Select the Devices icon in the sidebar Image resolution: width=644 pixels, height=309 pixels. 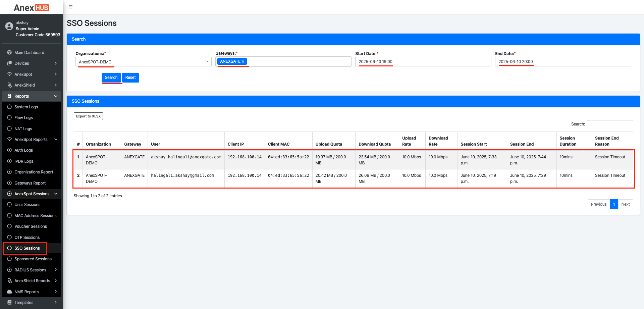[9, 63]
